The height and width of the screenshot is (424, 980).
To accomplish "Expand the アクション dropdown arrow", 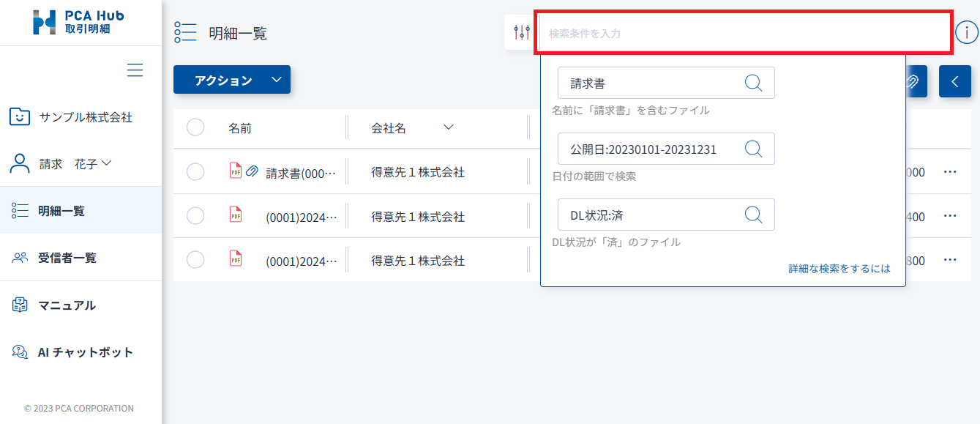I will pos(276,80).
